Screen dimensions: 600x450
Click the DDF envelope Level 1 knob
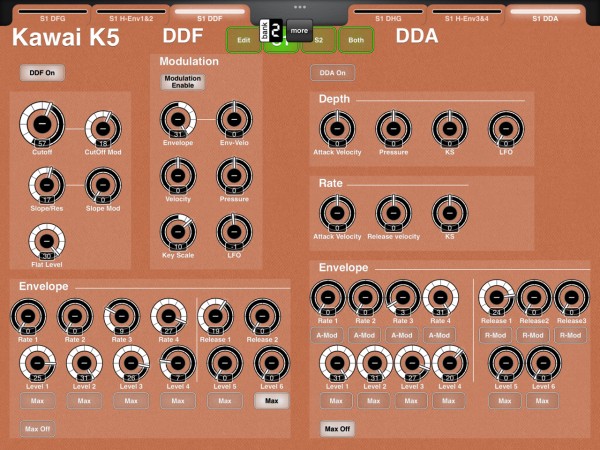coord(37,364)
